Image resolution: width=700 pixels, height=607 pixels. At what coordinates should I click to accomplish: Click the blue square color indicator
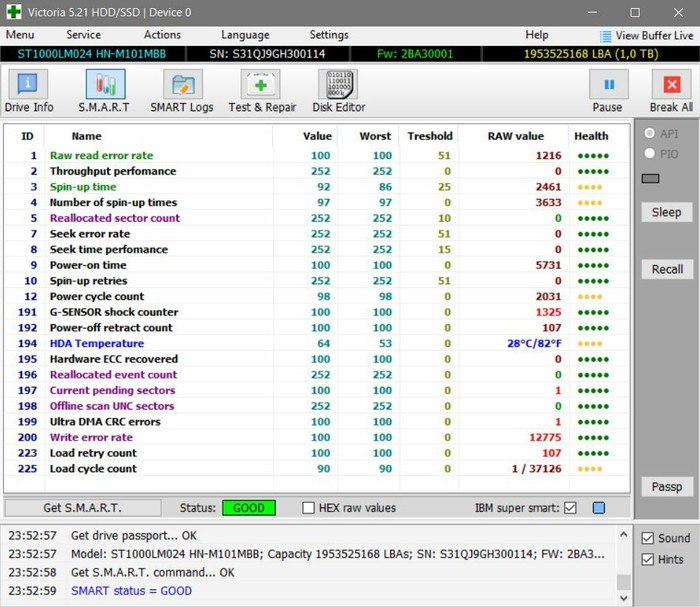tap(599, 508)
